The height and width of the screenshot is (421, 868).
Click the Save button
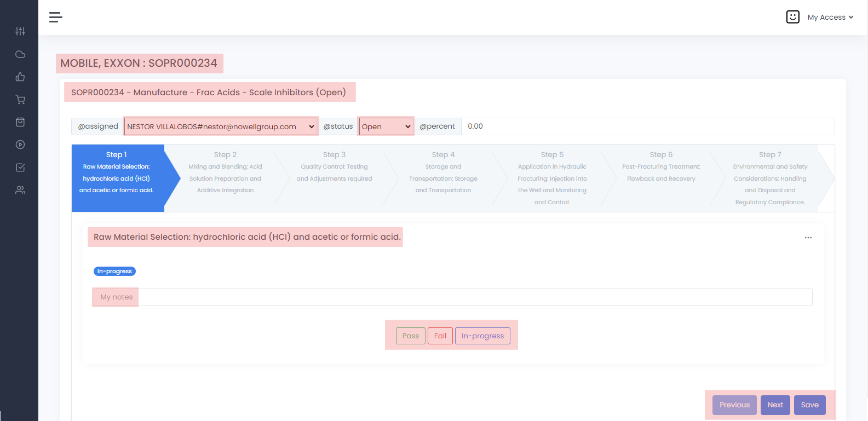pyautogui.click(x=810, y=405)
